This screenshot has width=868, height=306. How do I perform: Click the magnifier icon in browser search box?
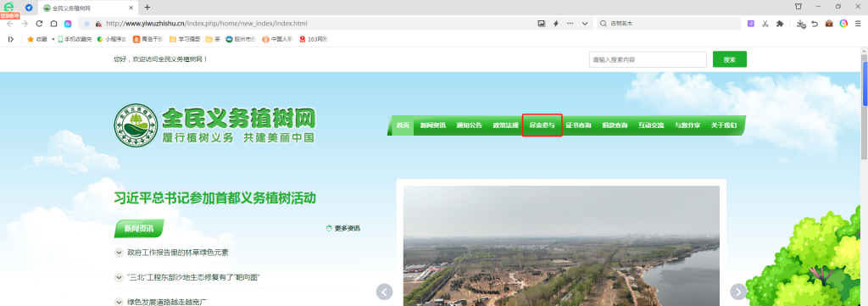(x=604, y=24)
